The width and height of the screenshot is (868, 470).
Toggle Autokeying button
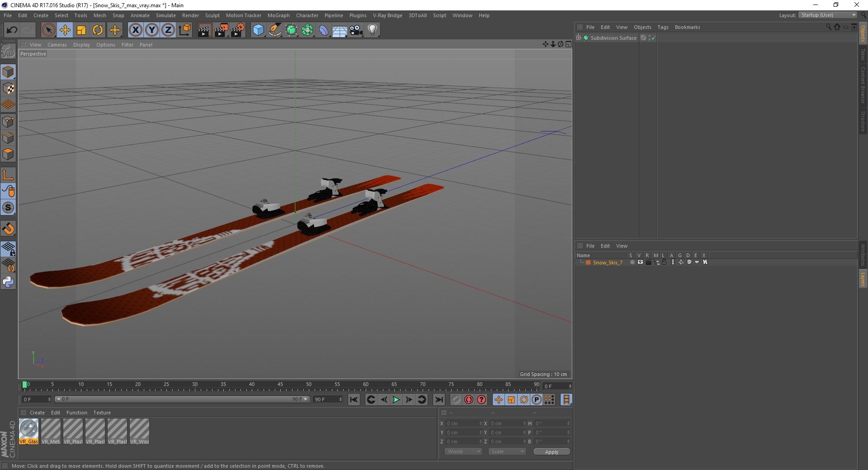469,399
